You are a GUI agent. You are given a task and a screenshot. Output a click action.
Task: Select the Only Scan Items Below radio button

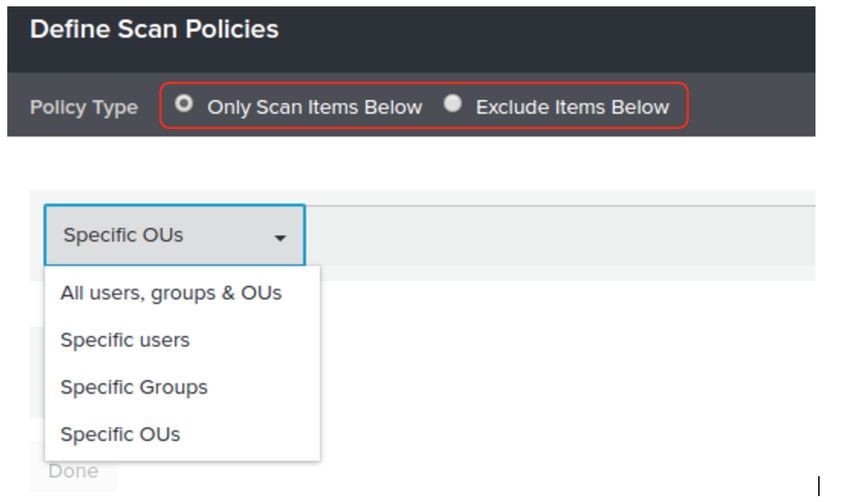[x=184, y=103]
